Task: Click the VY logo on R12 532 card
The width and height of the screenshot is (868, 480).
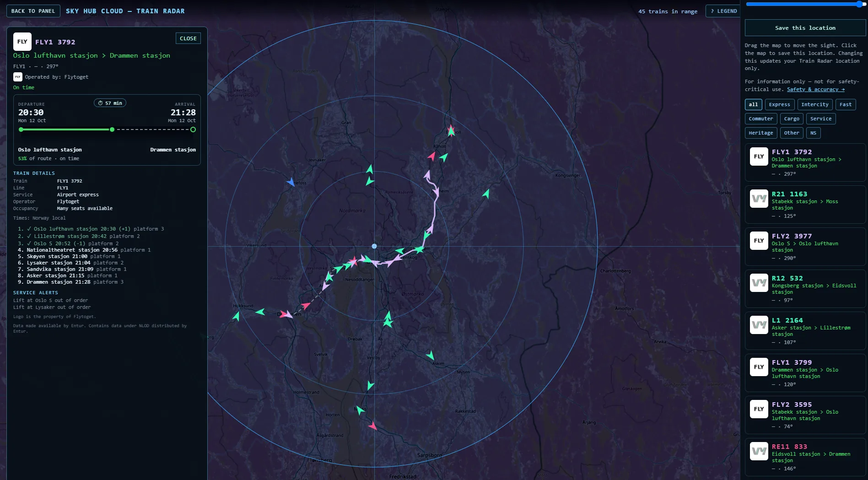Action: pyautogui.click(x=759, y=283)
